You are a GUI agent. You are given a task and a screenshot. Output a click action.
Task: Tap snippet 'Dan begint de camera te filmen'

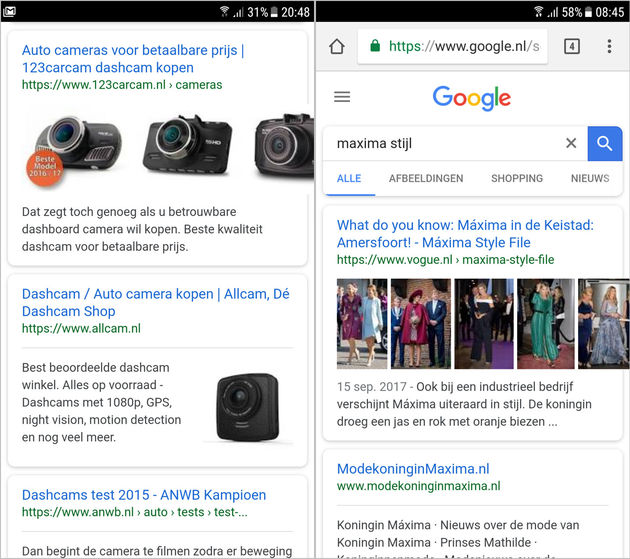point(157,551)
